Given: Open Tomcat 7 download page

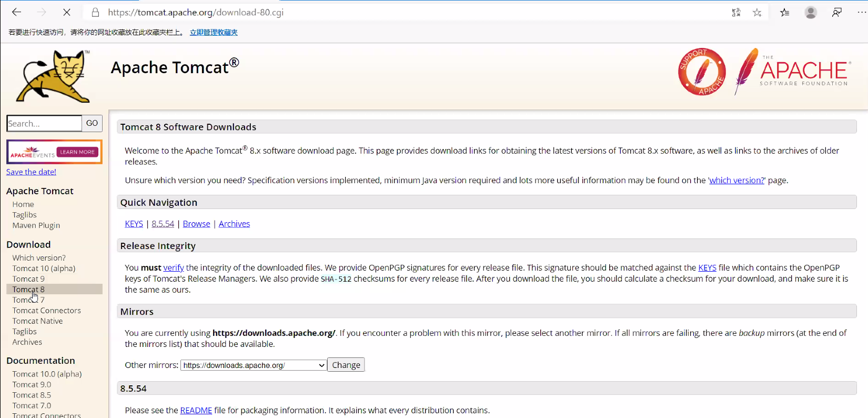Looking at the screenshot, I should tap(28, 300).
